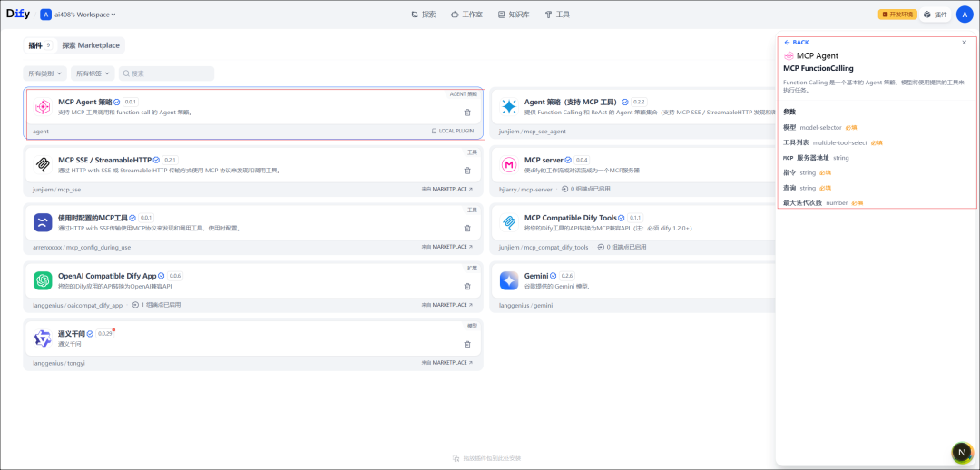Open the 工作室 nav tab

point(466,15)
